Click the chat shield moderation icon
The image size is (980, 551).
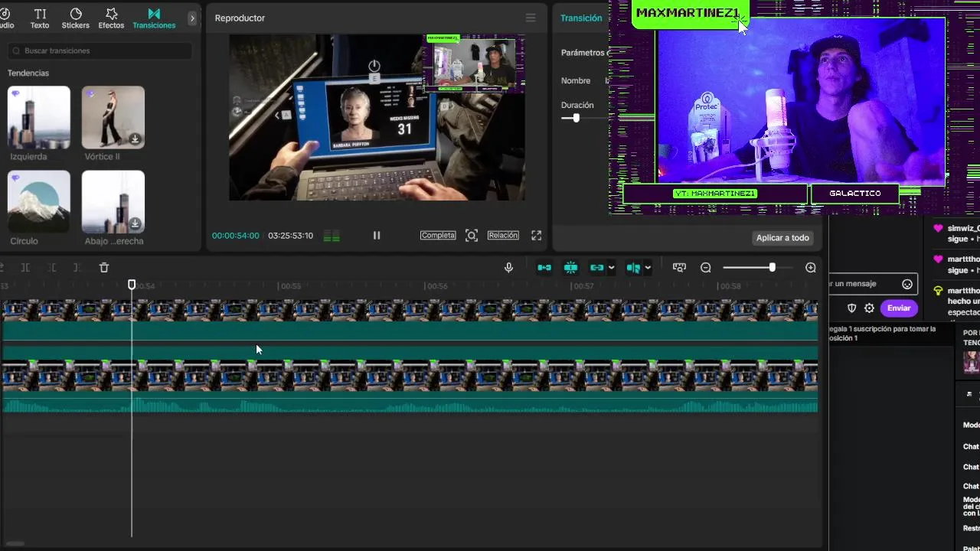click(x=851, y=308)
